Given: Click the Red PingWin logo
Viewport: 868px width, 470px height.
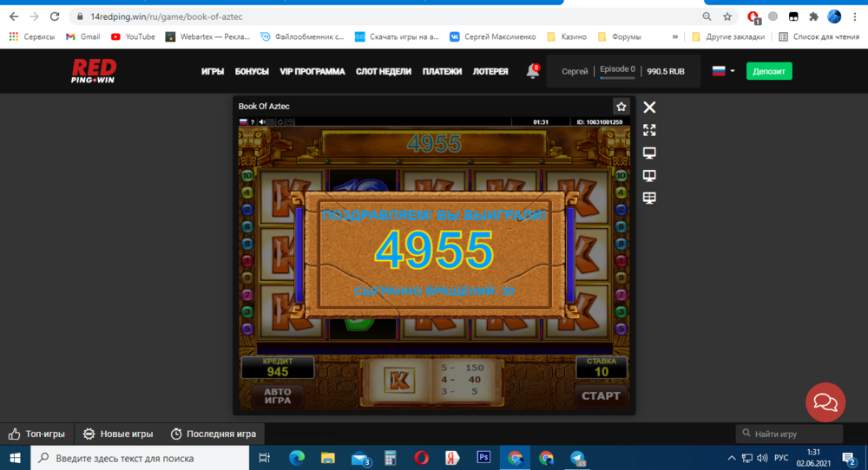Looking at the screenshot, I should click(x=94, y=71).
